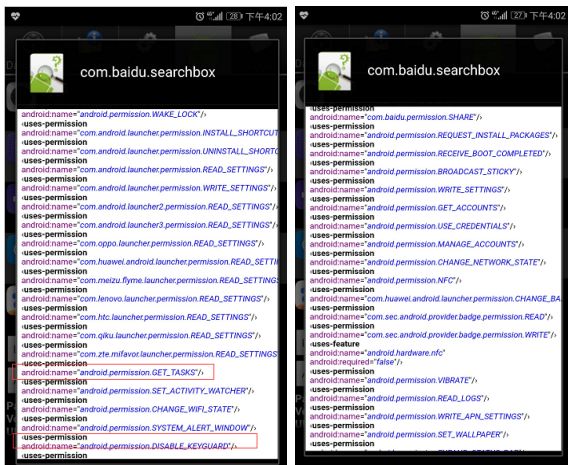Tap the signal bars icon beside battery 28
Viewport: 570px width, 465px height.
[215, 16]
